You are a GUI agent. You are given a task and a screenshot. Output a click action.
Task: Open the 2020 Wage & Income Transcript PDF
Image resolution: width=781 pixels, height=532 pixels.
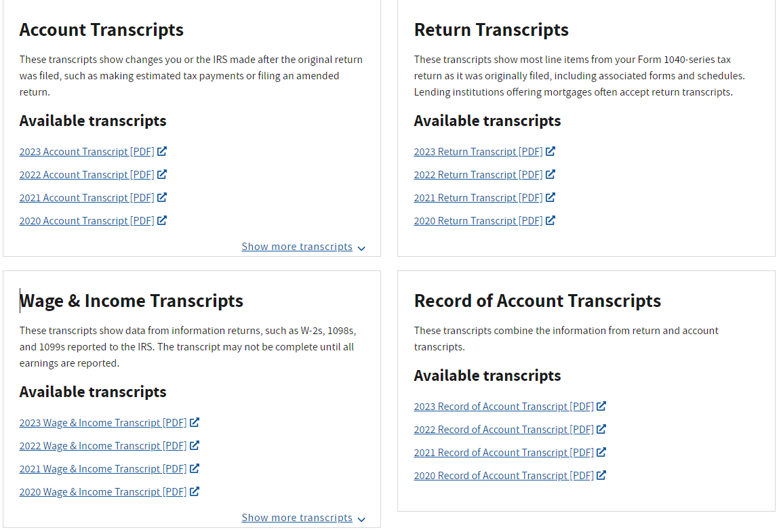click(x=103, y=492)
